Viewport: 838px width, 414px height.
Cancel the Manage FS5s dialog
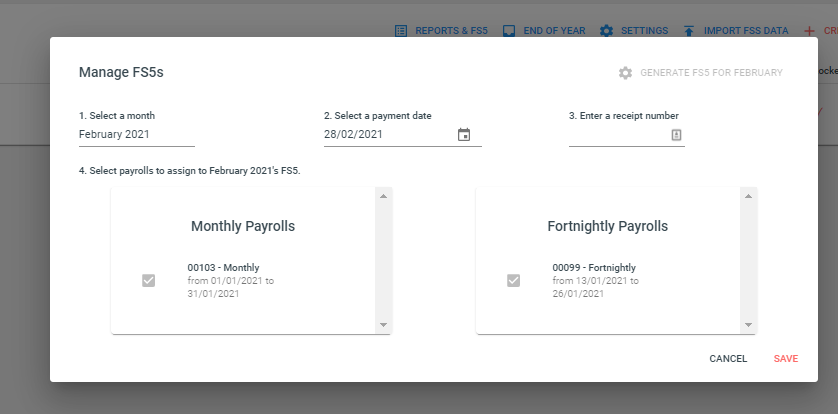coord(728,358)
